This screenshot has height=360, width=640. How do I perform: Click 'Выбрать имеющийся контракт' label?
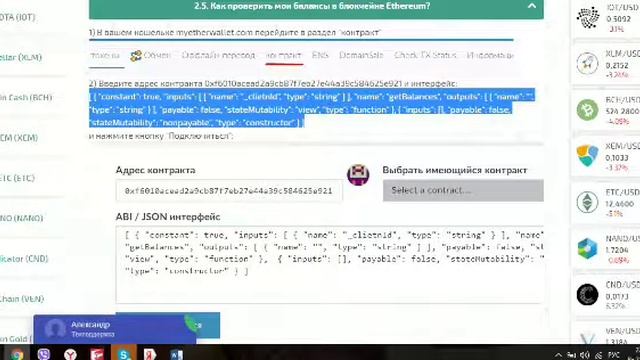[455, 170]
